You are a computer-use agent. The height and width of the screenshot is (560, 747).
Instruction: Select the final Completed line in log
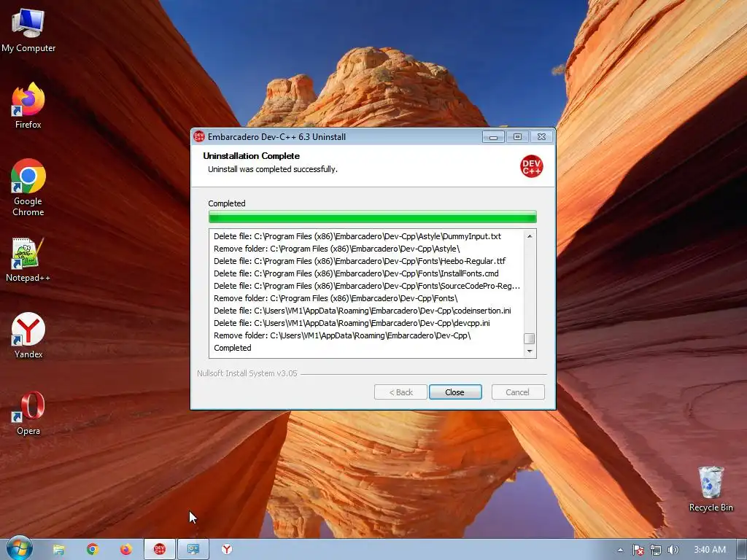coord(233,348)
